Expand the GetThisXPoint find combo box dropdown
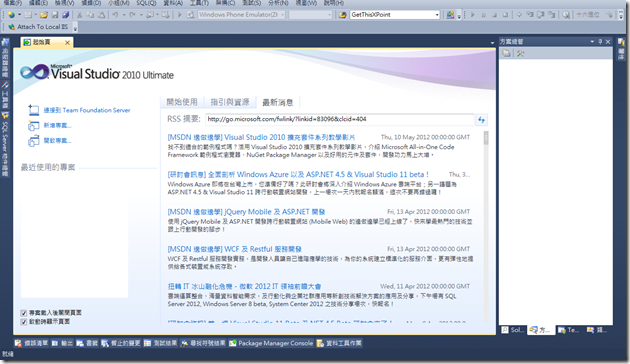The image size is (630, 364). tap(437, 15)
